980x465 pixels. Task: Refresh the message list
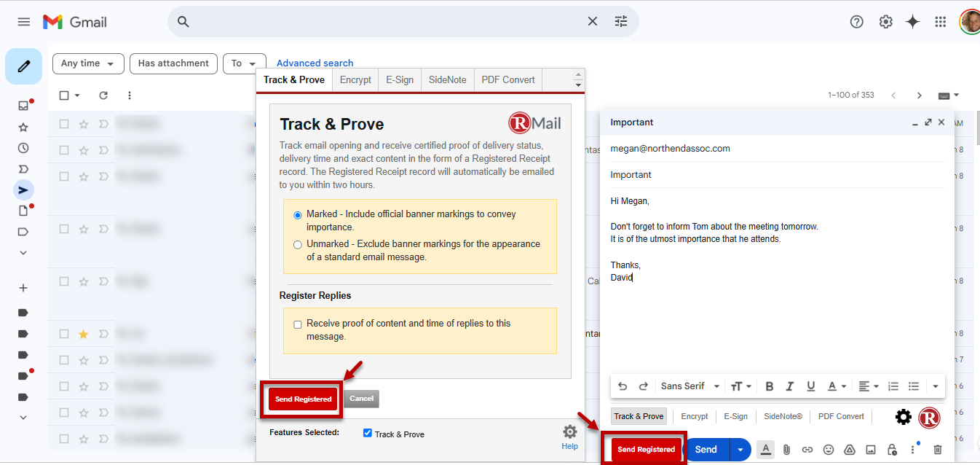103,95
